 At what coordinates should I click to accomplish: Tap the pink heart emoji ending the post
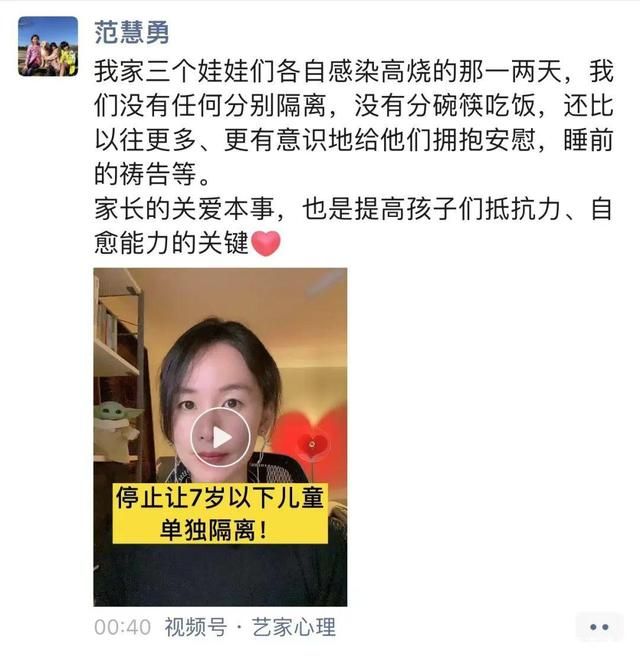(x=266, y=243)
